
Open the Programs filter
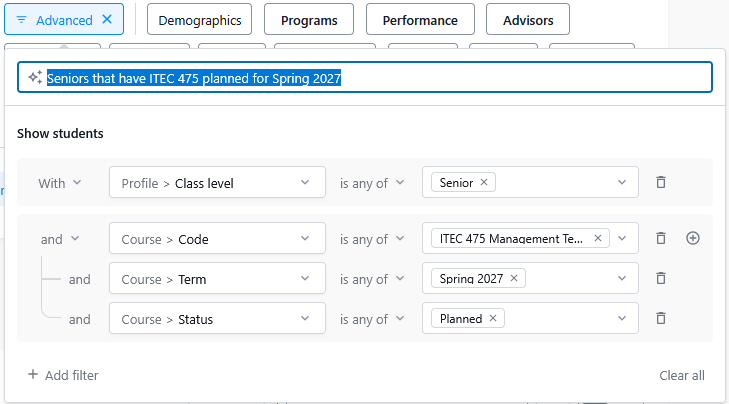pos(309,20)
